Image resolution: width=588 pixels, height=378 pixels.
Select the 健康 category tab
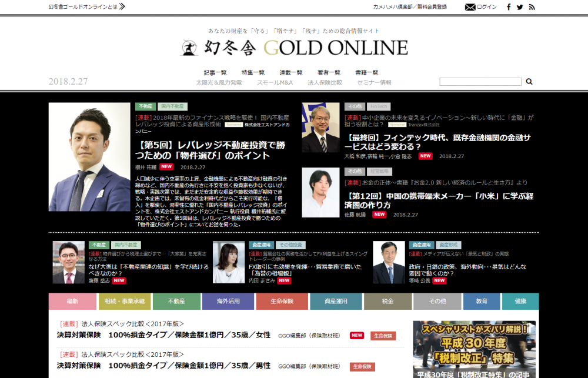(x=520, y=301)
